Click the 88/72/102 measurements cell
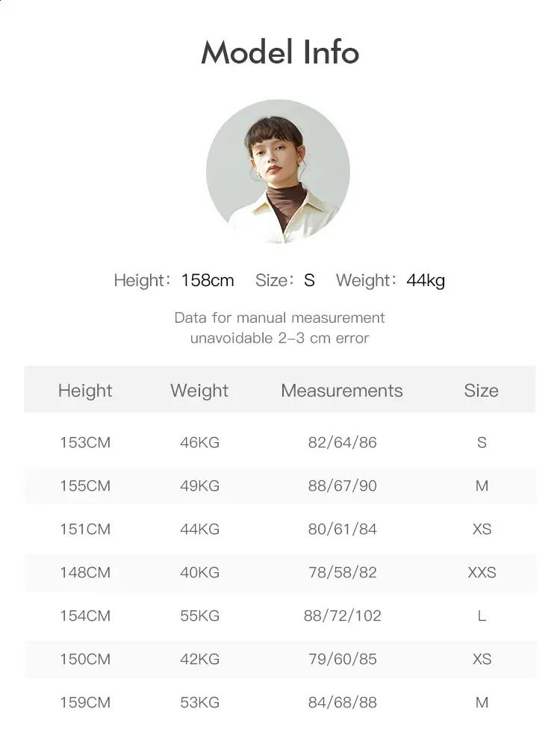 click(x=342, y=616)
